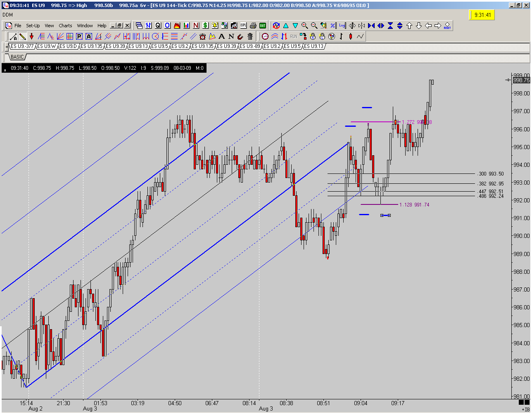Open the Charts menu
Viewport: 532px width, 413px height.
pyautogui.click(x=65, y=26)
